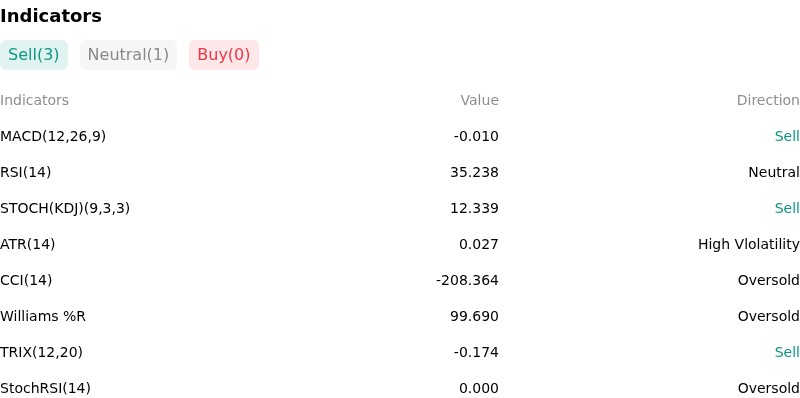Open the RSI(14) indicator row
Image resolution: width=800 pixels, height=398 pixels.
pyautogui.click(x=400, y=172)
